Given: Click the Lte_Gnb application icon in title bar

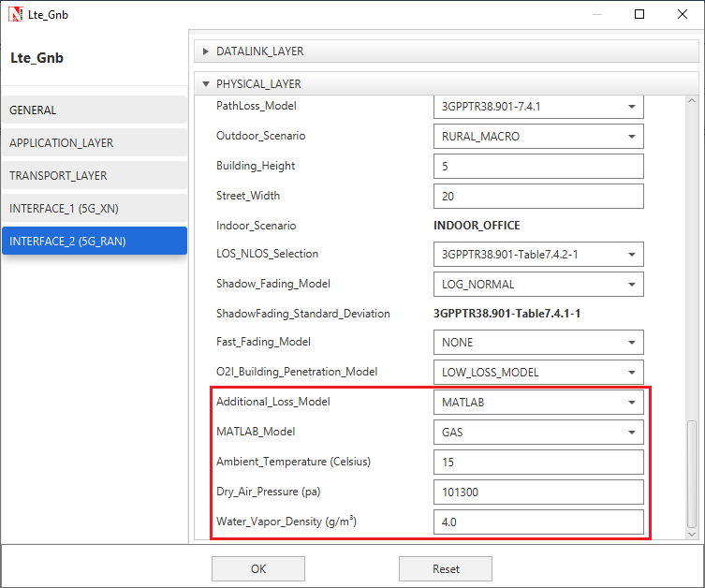Looking at the screenshot, I should (16, 14).
